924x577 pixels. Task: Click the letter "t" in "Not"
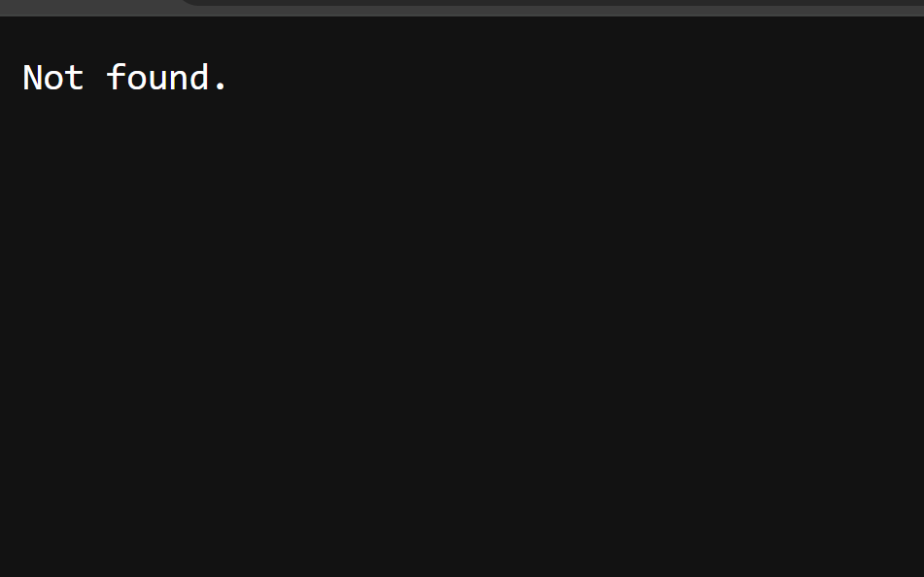[x=74, y=79]
